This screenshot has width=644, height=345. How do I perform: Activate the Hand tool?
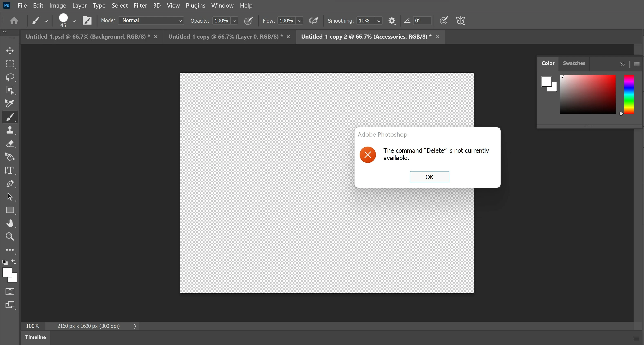point(10,223)
